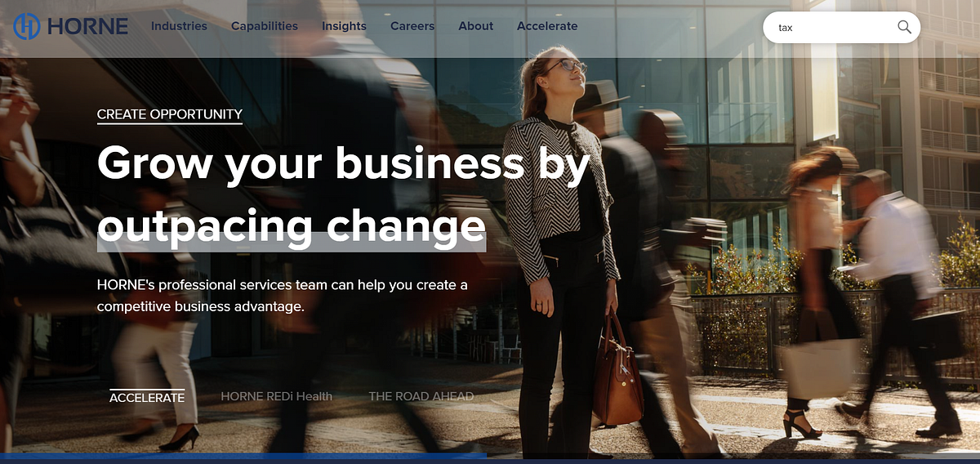Focus the search field containing "tax"
980x464 pixels.
(x=841, y=27)
